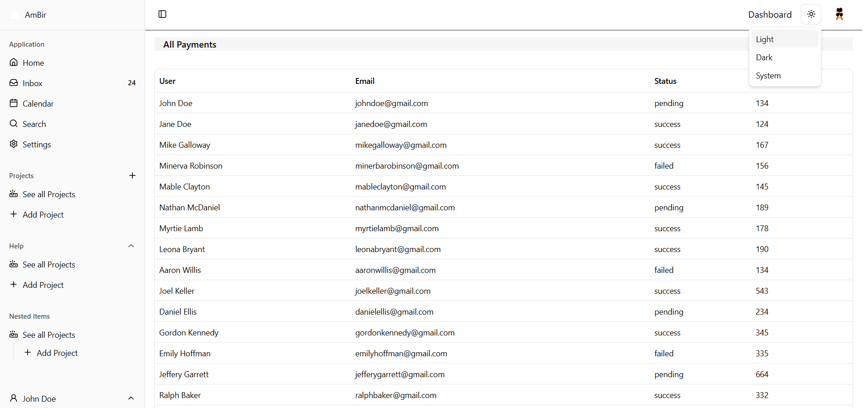
Task: Click the Calendar icon in sidebar
Action: [14, 103]
